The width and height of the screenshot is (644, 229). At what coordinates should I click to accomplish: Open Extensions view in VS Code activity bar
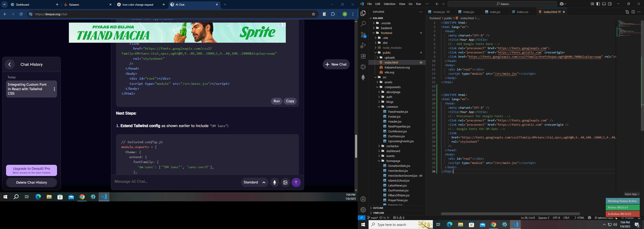pyautogui.click(x=363, y=56)
